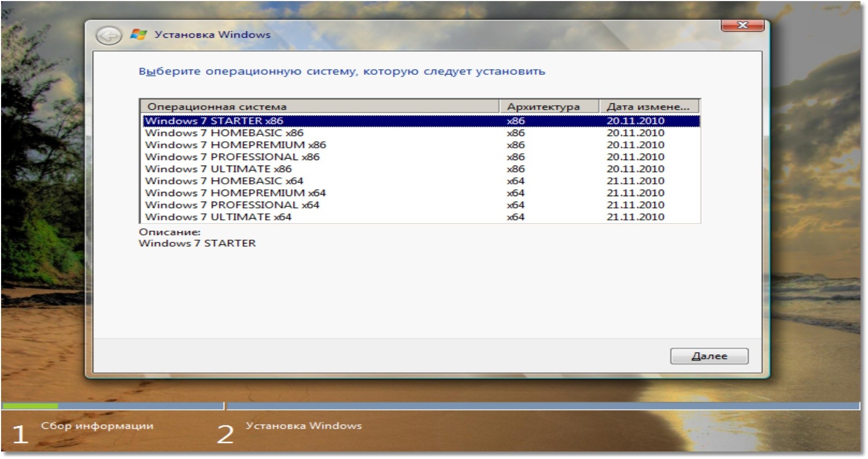868x459 pixels.
Task: Click the Далее button
Action: tap(709, 356)
